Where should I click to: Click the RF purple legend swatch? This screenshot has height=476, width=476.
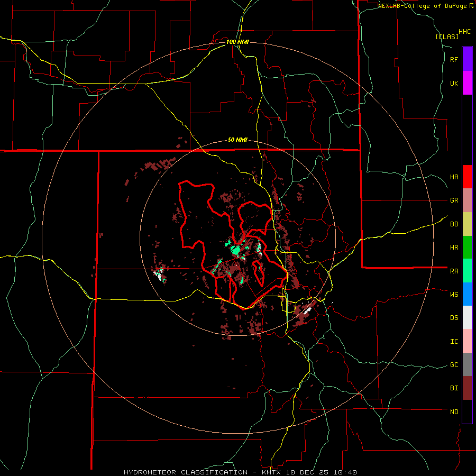(x=467, y=59)
